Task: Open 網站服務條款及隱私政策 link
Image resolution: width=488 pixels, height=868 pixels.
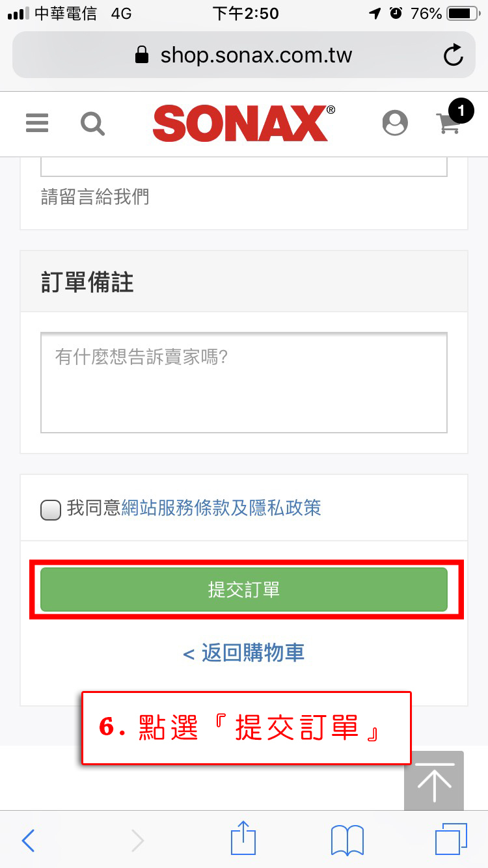Action: [x=221, y=508]
